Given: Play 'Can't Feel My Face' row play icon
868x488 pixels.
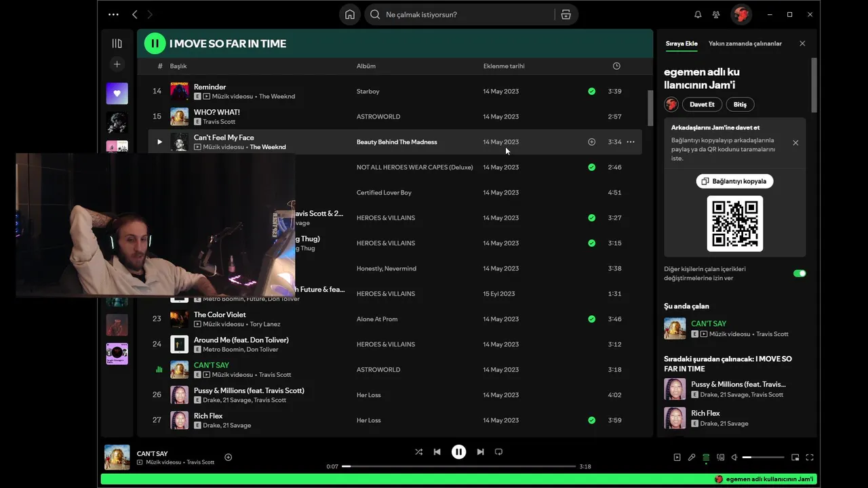Looking at the screenshot, I should click(159, 142).
